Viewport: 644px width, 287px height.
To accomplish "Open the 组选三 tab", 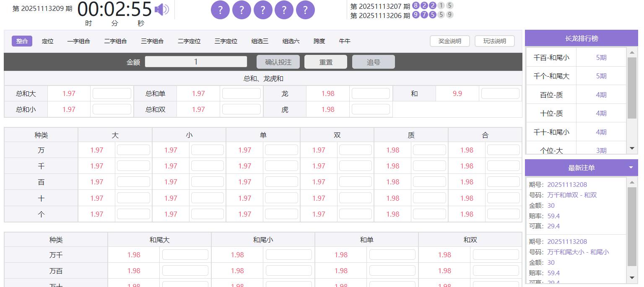I will [x=260, y=41].
